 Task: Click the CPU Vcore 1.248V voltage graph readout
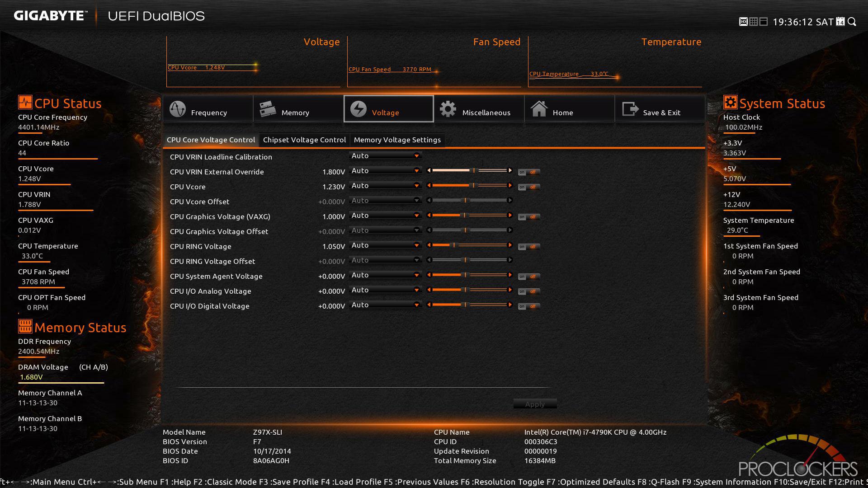[196, 68]
